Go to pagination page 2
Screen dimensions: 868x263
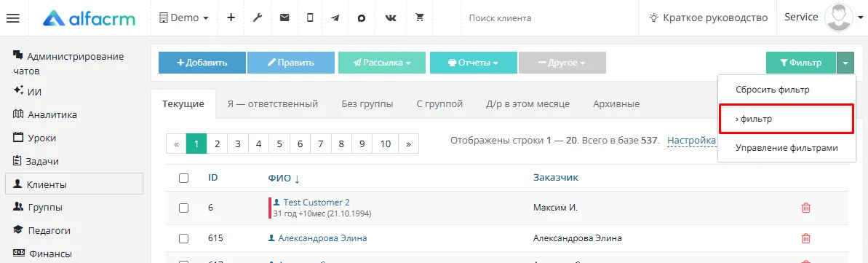pos(217,144)
